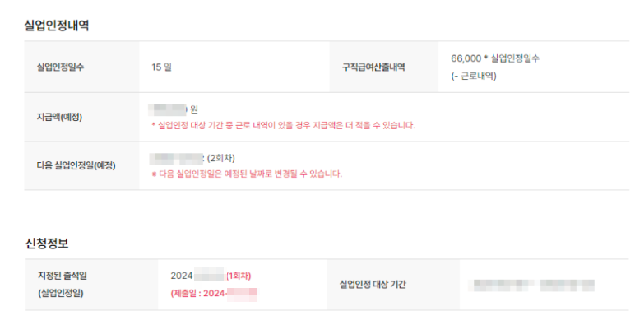Click the 2024 attendance date value
Image resolution: width=644 pixels, height=325 pixels.
point(197,276)
